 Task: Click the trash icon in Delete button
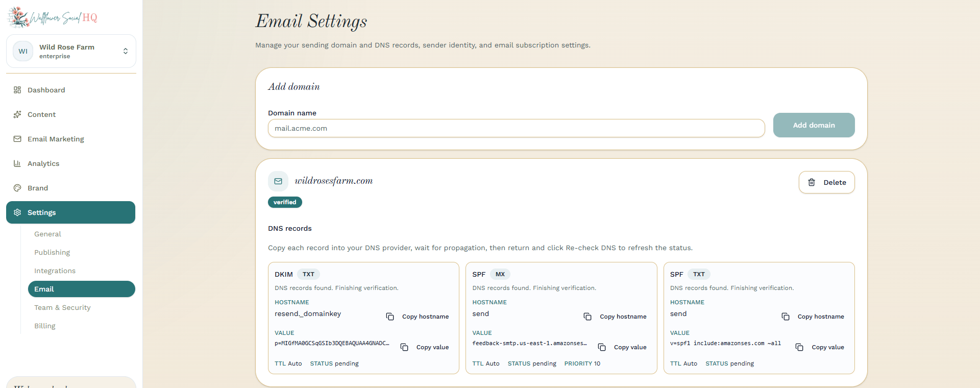(x=812, y=182)
